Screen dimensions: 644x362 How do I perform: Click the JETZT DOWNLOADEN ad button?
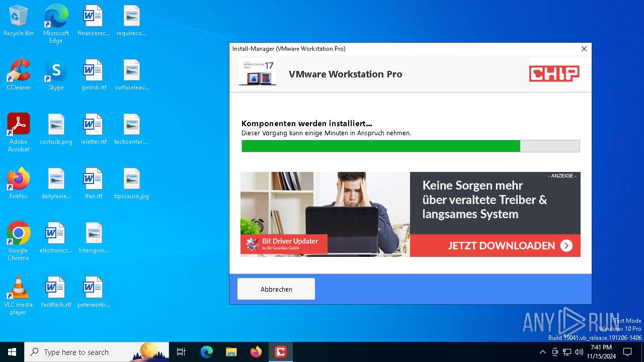tap(495, 245)
